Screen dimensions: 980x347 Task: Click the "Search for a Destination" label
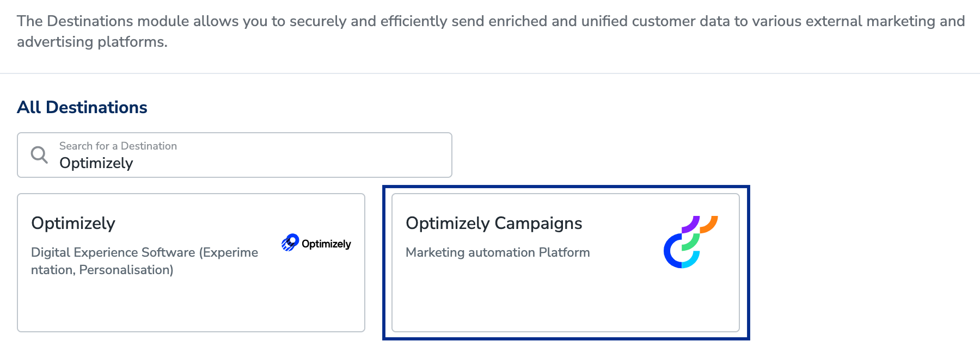[118, 146]
